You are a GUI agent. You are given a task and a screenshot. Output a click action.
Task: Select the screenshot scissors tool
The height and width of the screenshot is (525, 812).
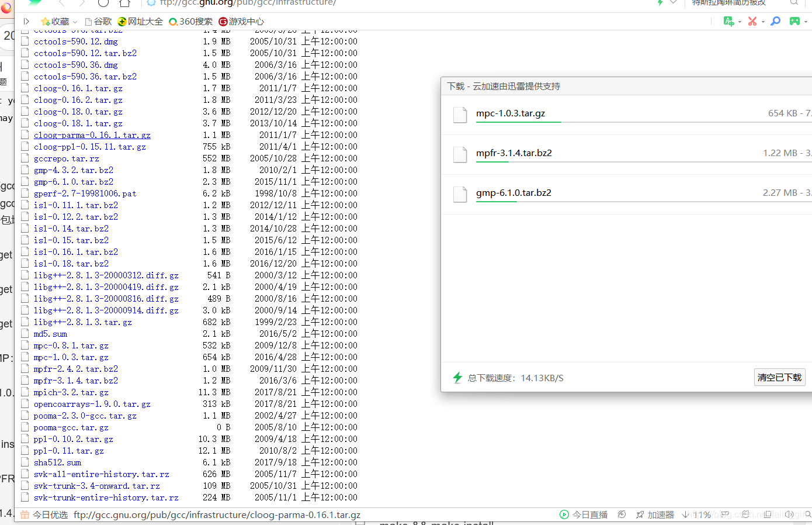click(x=752, y=21)
